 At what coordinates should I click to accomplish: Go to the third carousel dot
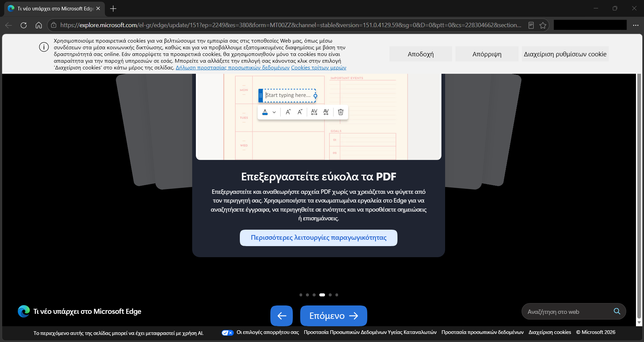point(314,295)
